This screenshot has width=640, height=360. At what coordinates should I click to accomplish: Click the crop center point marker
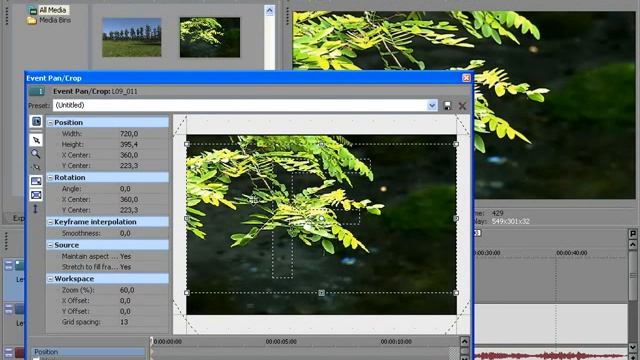322,219
